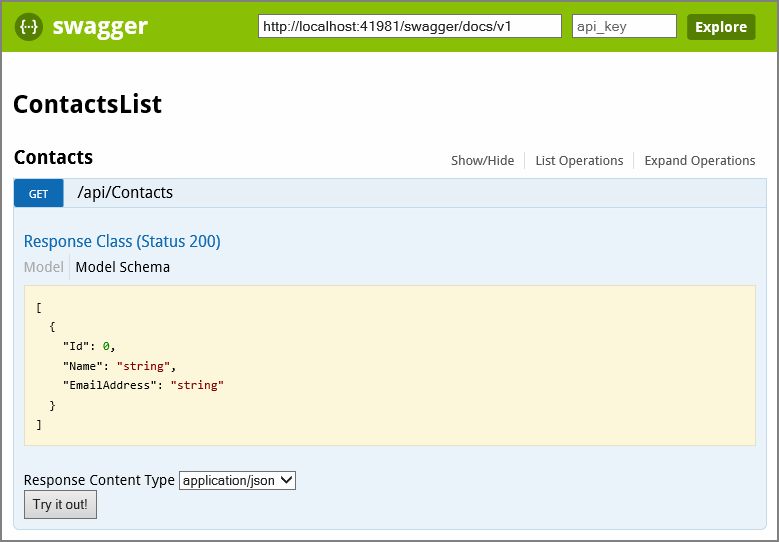Collapse the /api/Contacts operation path
Viewport: 779px width, 542px height.
[125, 193]
